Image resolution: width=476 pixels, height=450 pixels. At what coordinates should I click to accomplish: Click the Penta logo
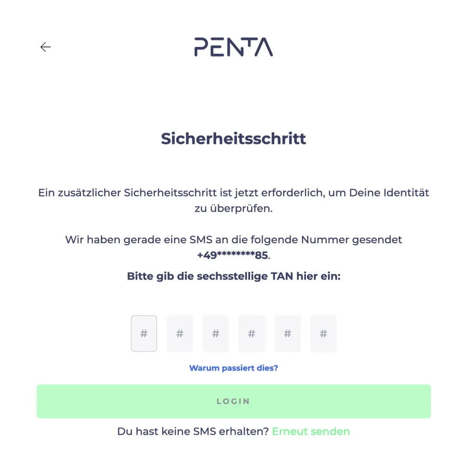[x=233, y=47]
